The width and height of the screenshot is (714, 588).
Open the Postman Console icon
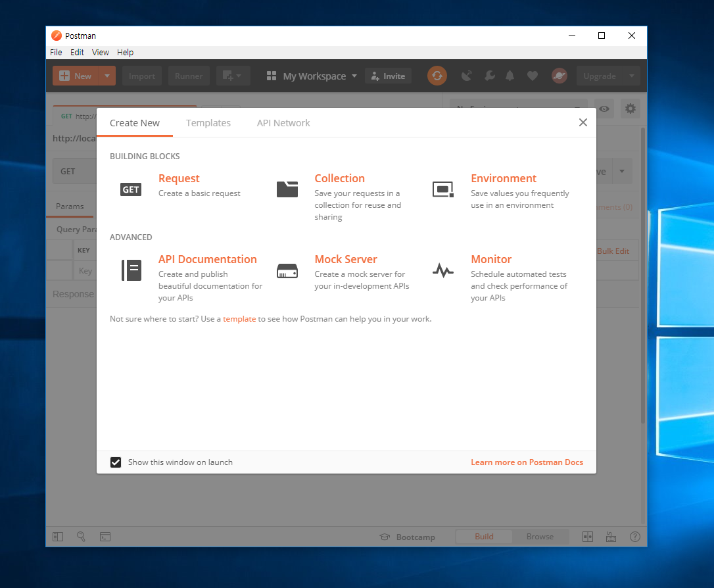coord(105,537)
